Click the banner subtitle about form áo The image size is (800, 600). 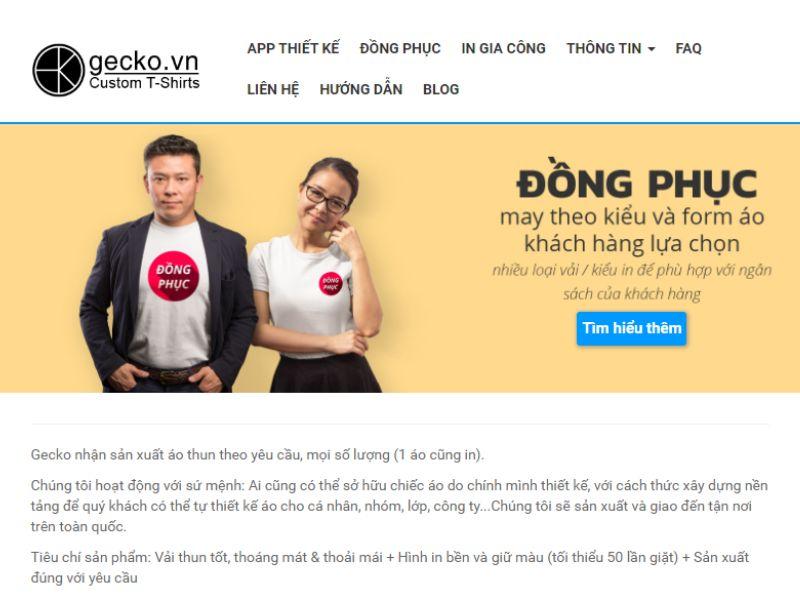[x=632, y=230]
